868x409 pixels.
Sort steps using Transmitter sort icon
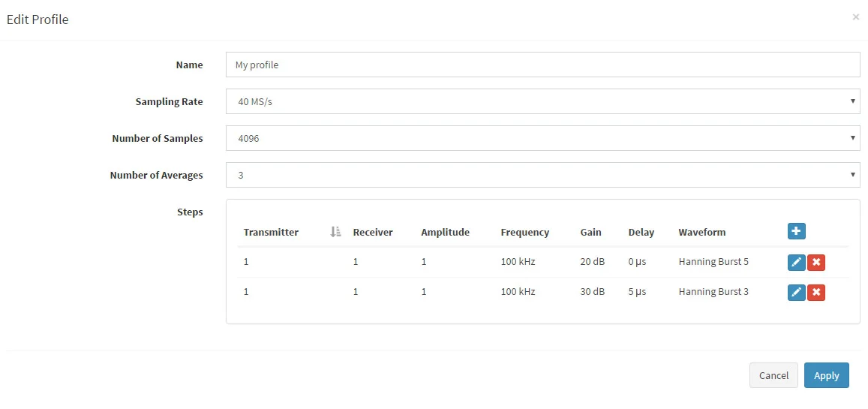[335, 232]
